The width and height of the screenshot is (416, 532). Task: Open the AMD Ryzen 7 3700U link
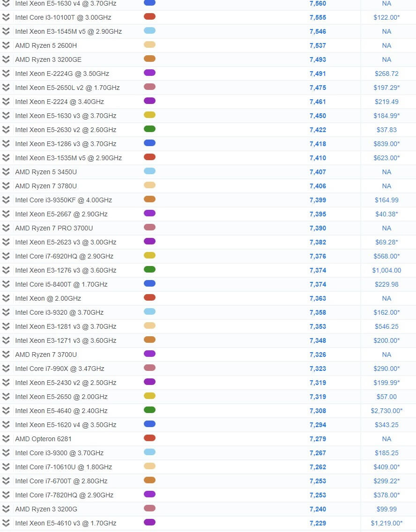click(46, 355)
